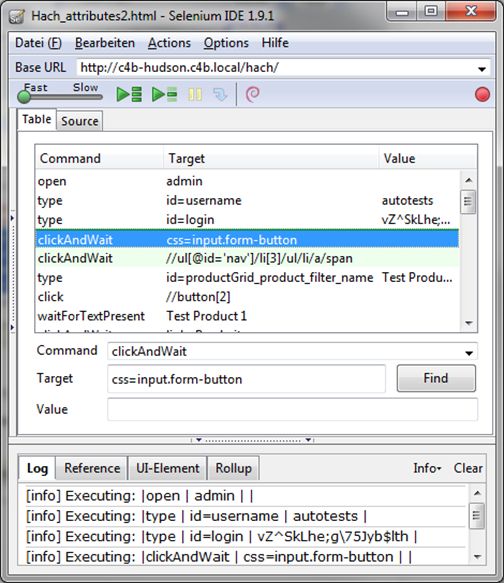
Task: Select the 'type id=username' row
Action: (x=247, y=200)
